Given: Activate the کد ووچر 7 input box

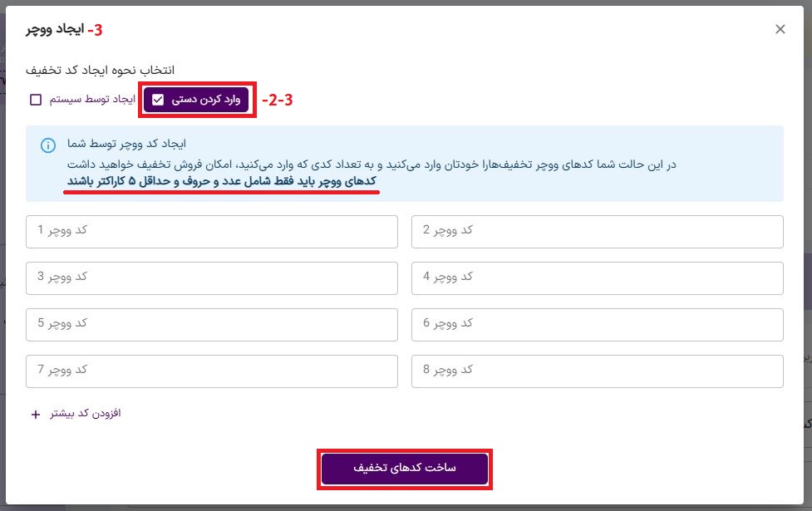Looking at the screenshot, I should [212, 371].
